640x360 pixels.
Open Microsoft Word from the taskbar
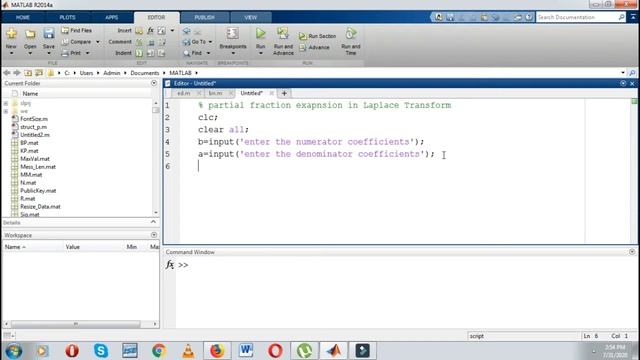point(246,351)
